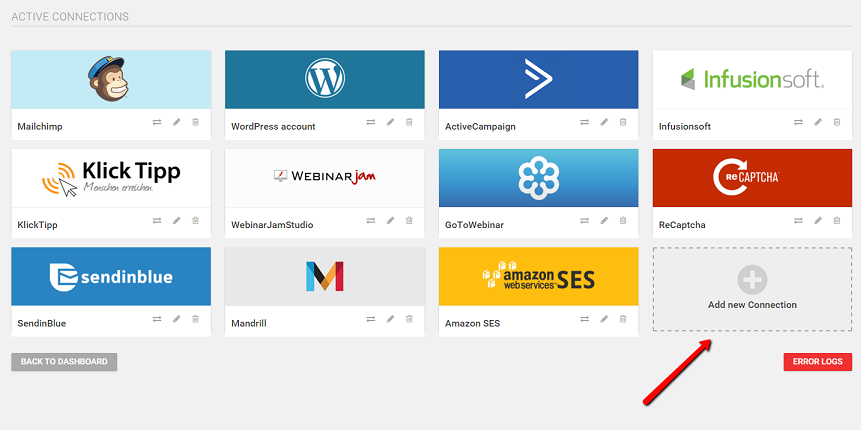
Task: Click the Mandrill M logo banner
Action: tap(325, 276)
